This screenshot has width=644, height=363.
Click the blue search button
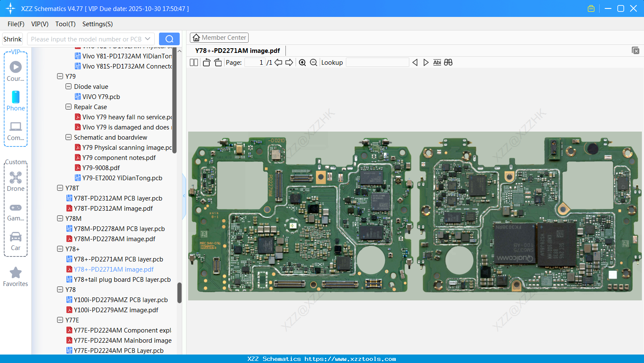(x=169, y=39)
